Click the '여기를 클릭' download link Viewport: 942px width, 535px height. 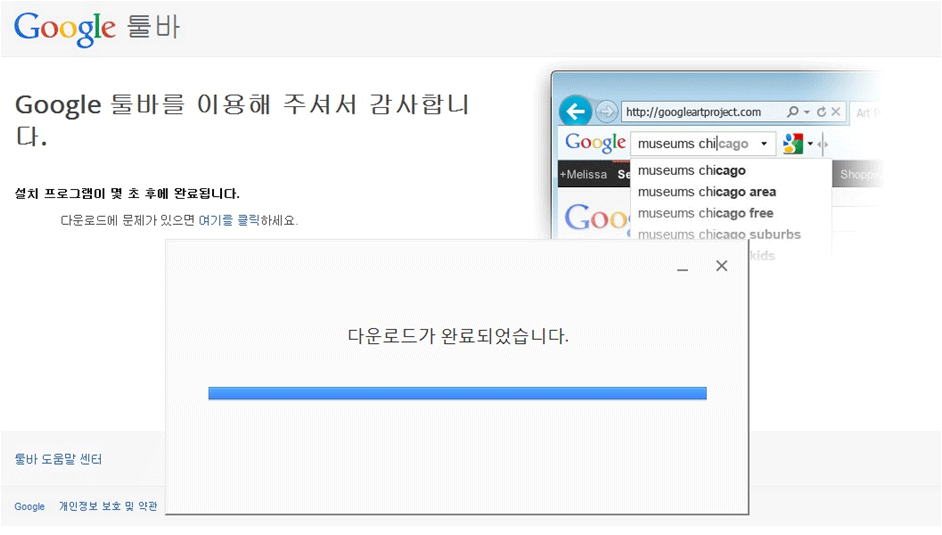pyautogui.click(x=229, y=220)
